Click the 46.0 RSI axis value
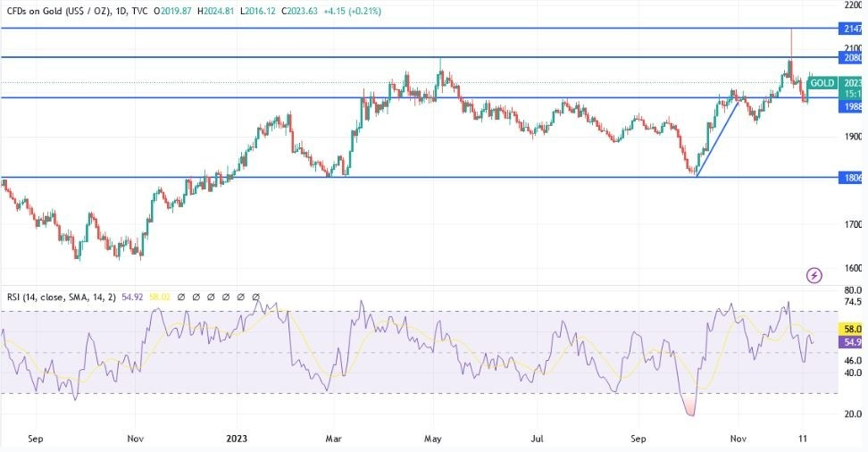Viewport: 868px width, 452px height. 853,361
